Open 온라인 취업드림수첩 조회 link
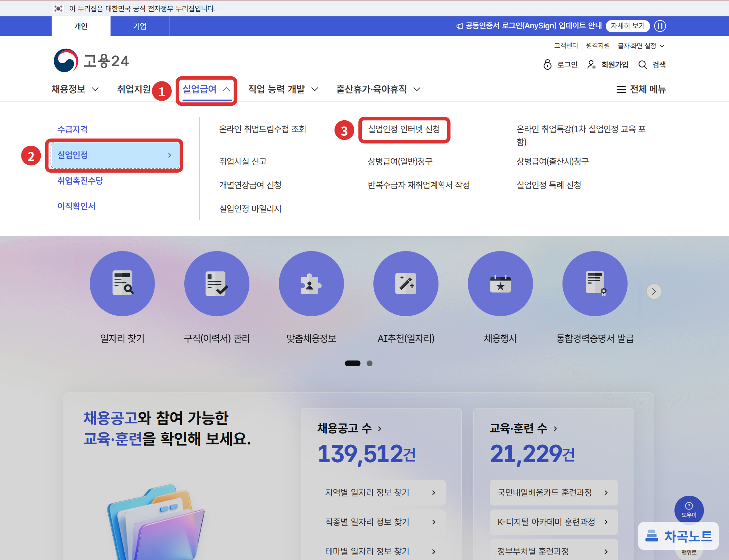Screen dimensions: 729x560 coord(263,129)
